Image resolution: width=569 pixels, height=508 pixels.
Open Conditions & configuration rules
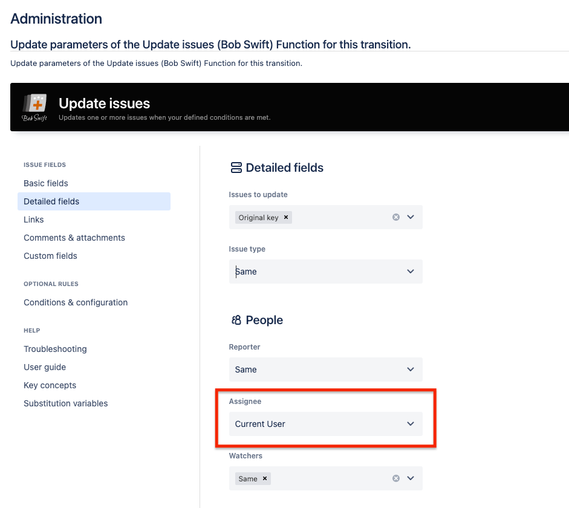coord(75,302)
